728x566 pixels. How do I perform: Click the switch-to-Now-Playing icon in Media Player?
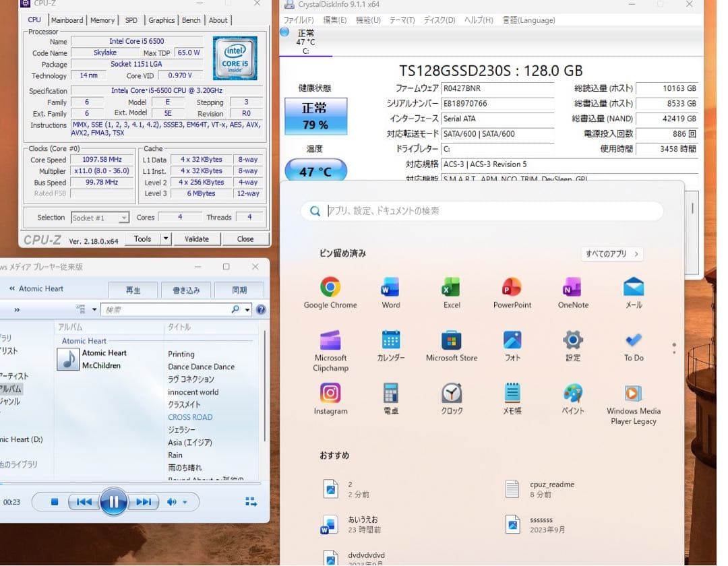251,501
